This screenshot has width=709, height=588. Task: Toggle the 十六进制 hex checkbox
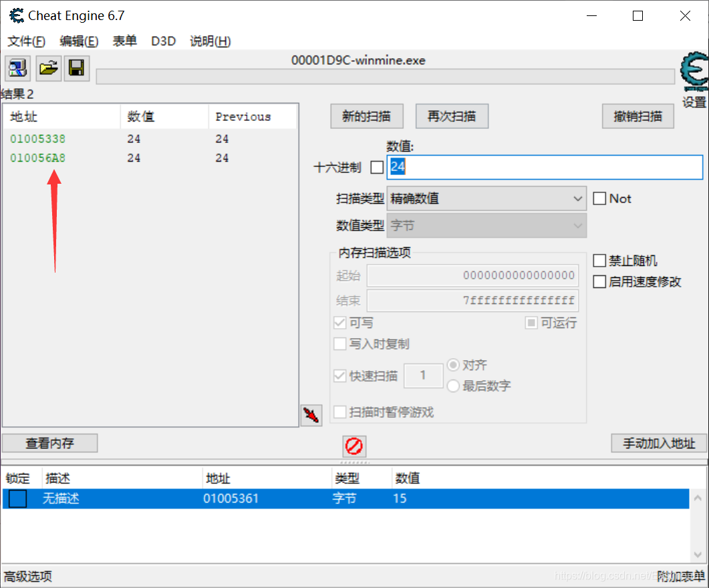click(x=377, y=167)
